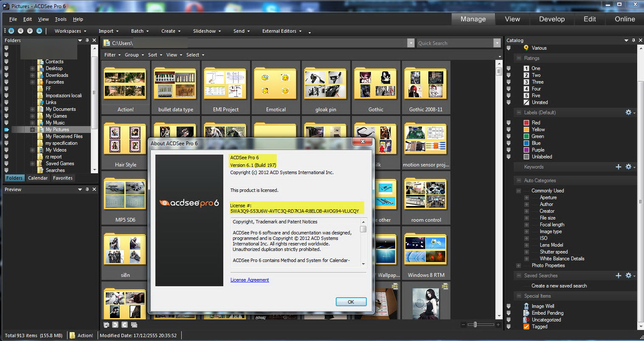This screenshot has height=341, width=644.
Task: Open the Import dropdown
Action: pyautogui.click(x=109, y=31)
